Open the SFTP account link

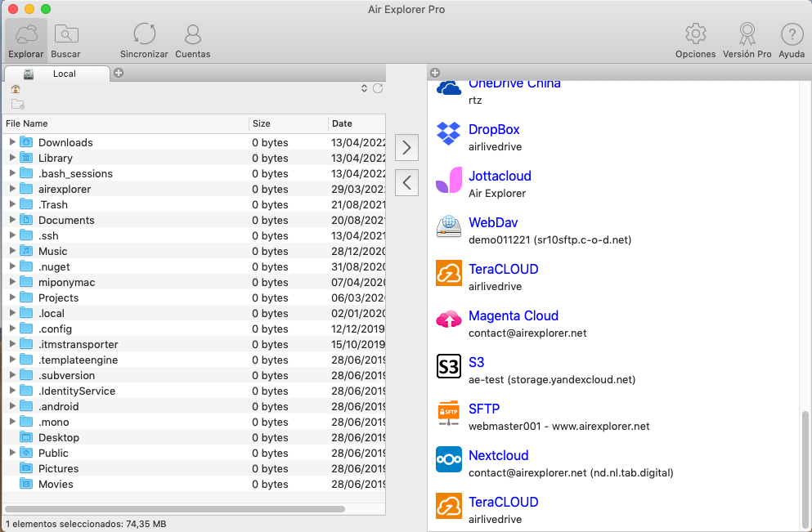pos(484,409)
